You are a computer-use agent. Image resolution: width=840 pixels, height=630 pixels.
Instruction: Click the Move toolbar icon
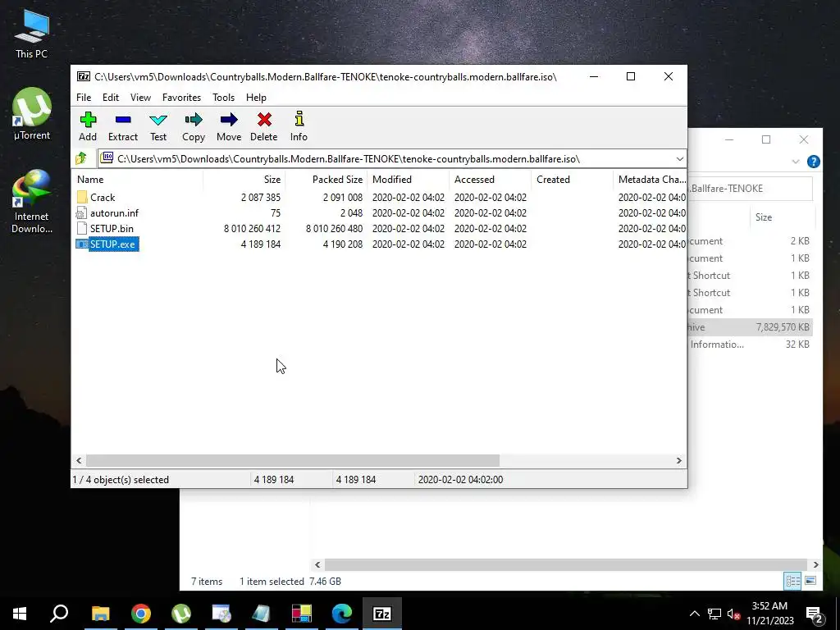[x=229, y=126]
